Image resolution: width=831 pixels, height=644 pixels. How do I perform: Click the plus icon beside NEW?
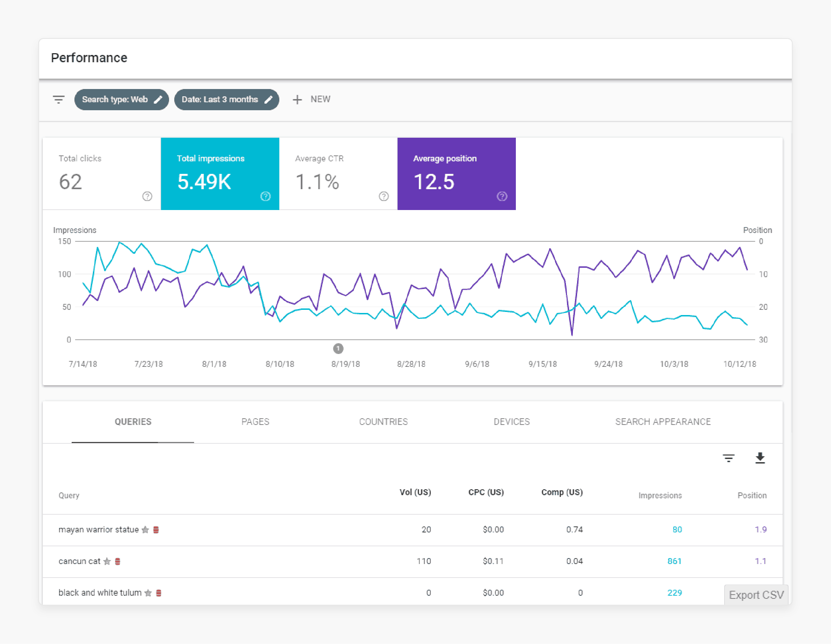(x=297, y=100)
